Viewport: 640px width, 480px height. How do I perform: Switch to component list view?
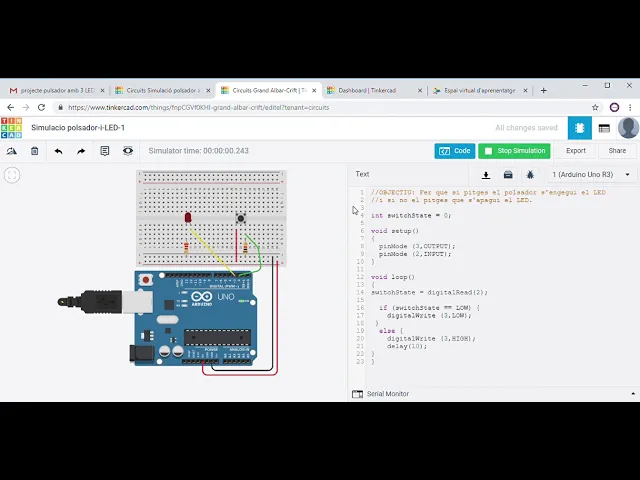coord(604,128)
